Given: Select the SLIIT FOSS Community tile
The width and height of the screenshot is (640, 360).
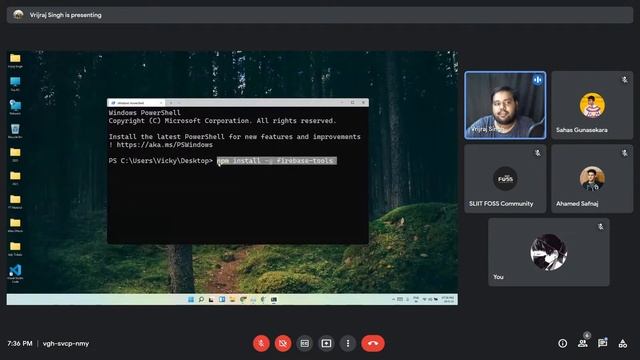Looking at the screenshot, I should pyautogui.click(x=505, y=178).
